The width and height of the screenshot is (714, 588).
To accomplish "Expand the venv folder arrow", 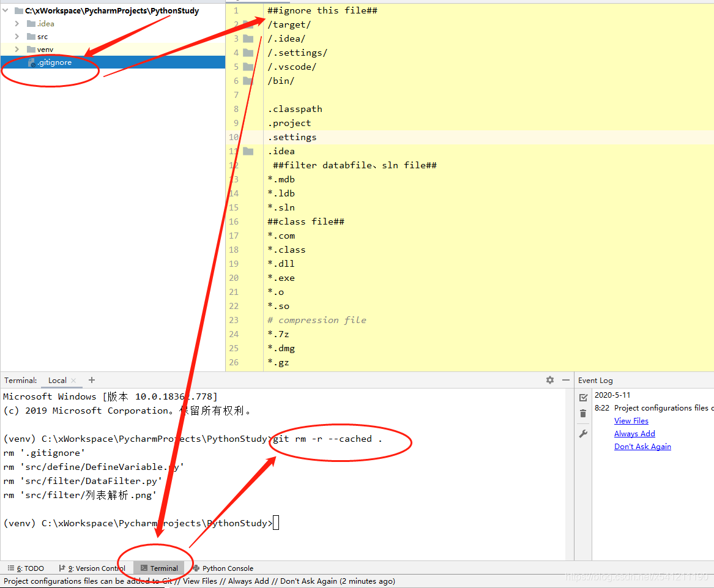I will pos(17,49).
